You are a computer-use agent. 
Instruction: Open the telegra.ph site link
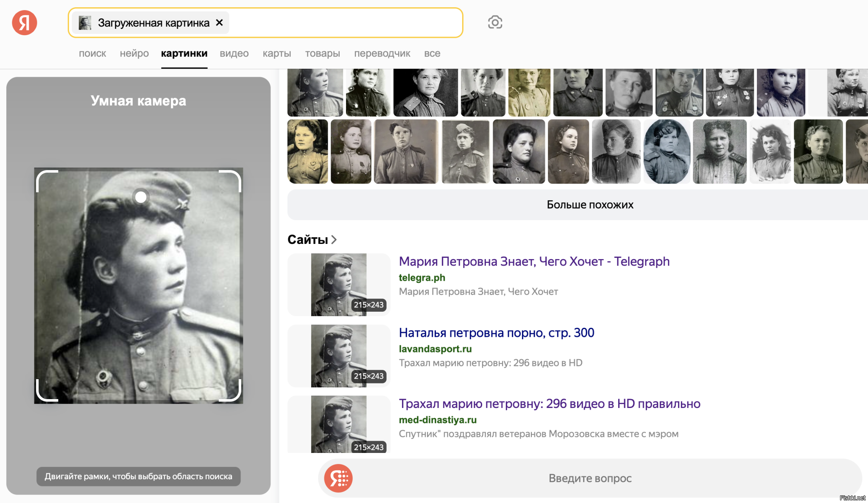point(421,278)
